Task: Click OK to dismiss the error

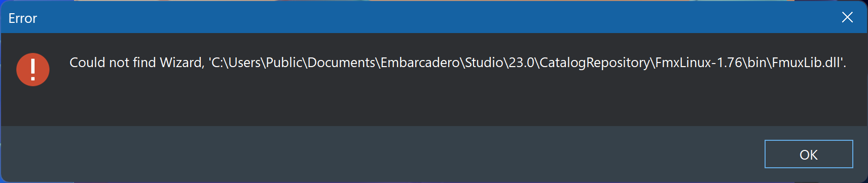Action: [809, 154]
